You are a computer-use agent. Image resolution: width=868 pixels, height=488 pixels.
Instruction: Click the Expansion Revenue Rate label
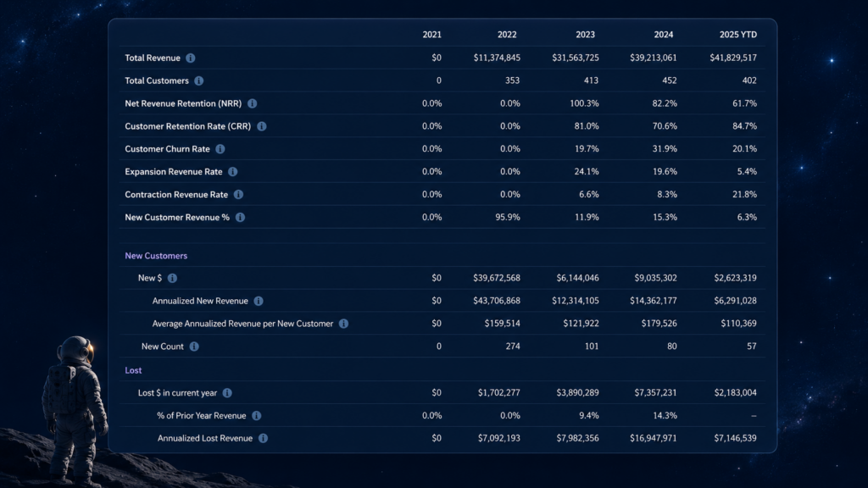[x=173, y=171]
